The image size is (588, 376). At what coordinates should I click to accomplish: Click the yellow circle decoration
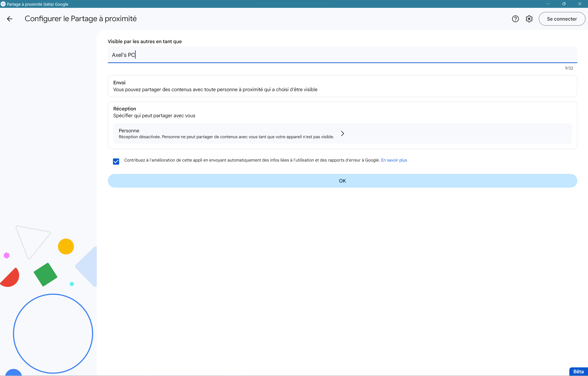click(x=66, y=246)
